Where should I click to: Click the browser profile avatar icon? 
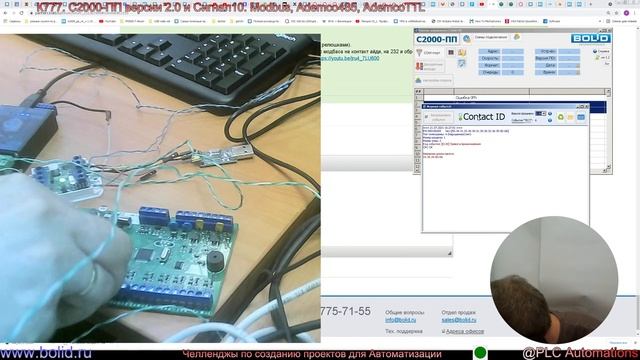(x=627, y=13)
